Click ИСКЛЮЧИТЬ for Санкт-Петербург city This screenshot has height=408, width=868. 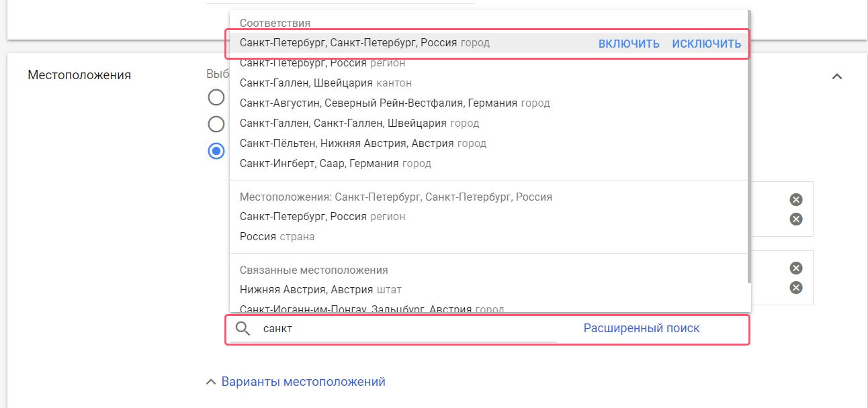(706, 44)
